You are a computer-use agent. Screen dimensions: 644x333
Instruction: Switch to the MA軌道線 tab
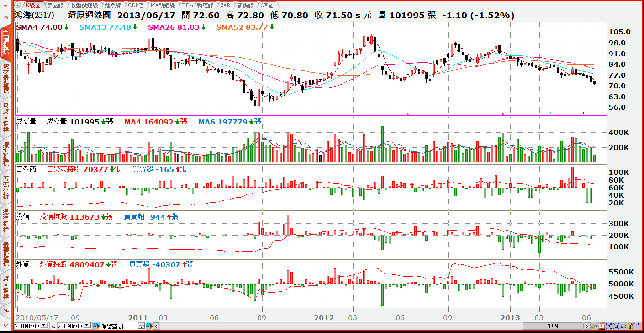tap(163, 5)
